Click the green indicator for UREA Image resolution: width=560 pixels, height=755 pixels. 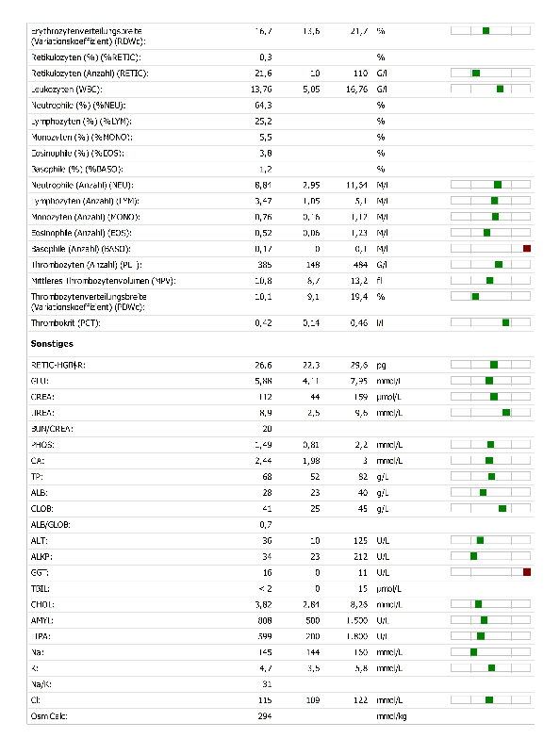pyautogui.click(x=506, y=413)
